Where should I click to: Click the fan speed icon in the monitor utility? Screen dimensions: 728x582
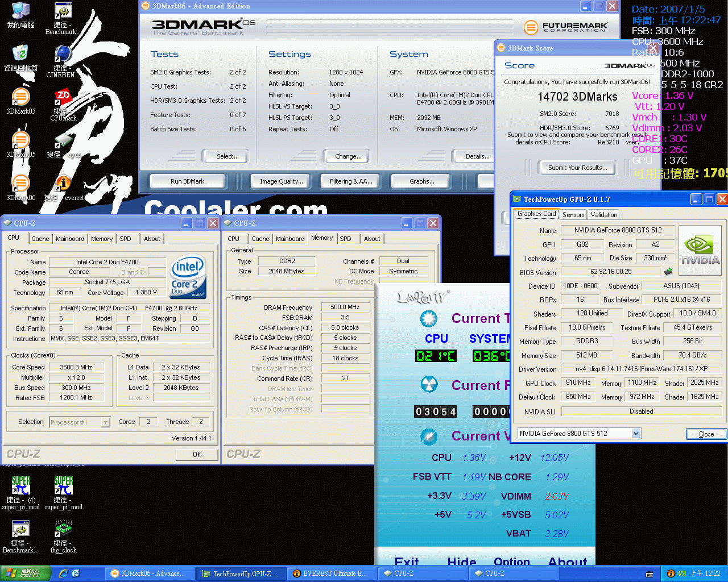[428, 384]
